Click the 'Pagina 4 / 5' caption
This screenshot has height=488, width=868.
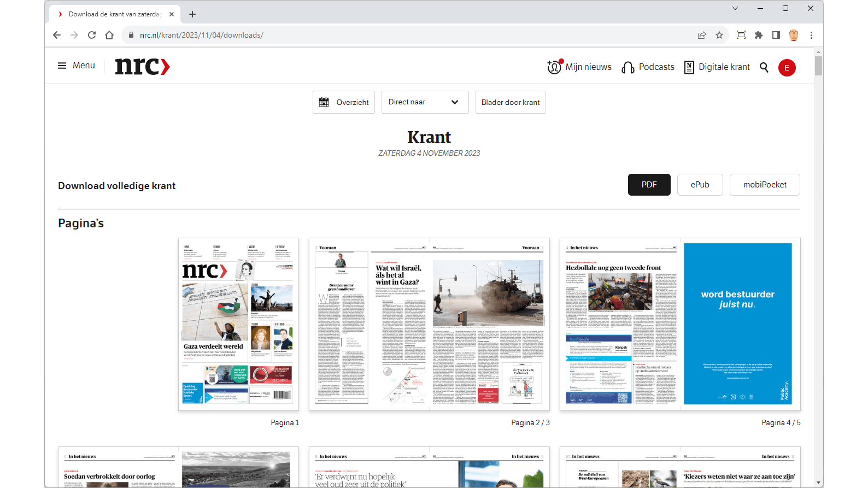(781, 423)
